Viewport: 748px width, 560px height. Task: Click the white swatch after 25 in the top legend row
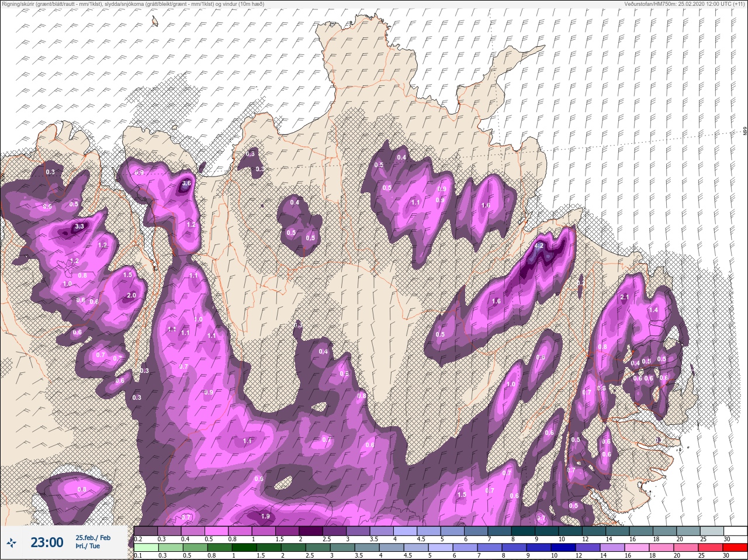click(735, 531)
